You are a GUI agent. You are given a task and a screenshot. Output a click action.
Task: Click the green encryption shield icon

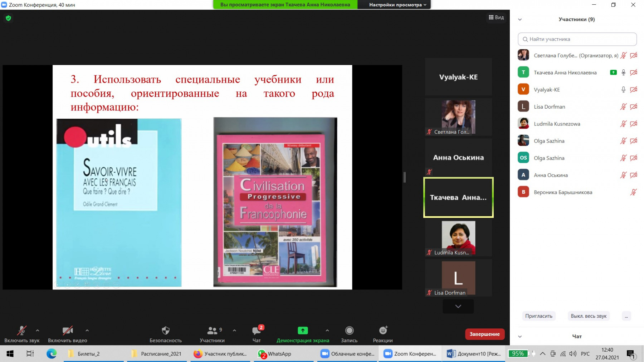[9, 18]
